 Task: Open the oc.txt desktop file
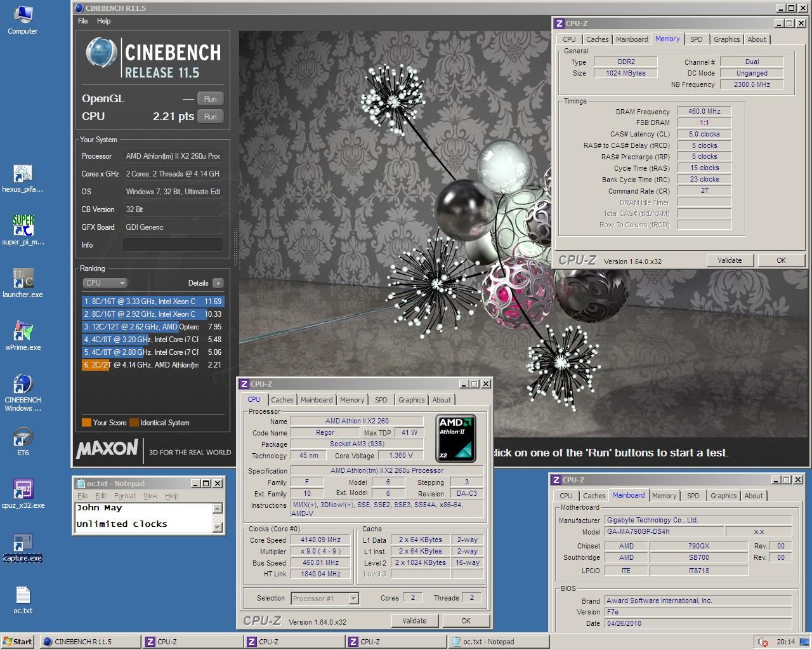pos(23,600)
